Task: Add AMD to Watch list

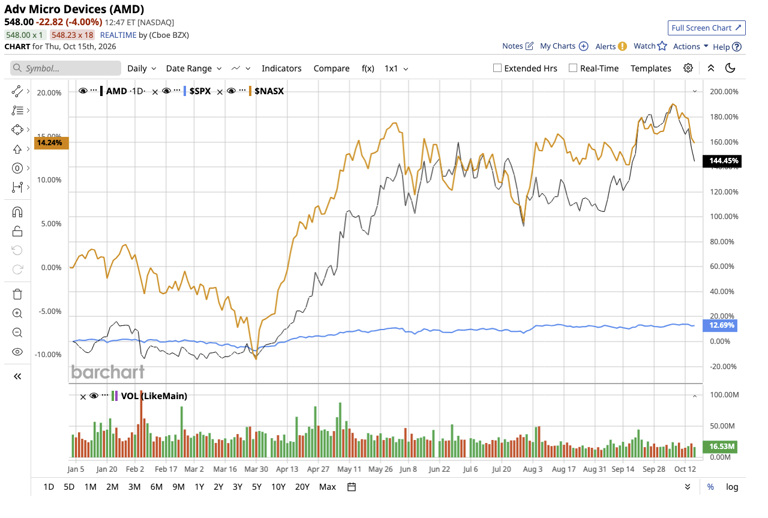Action: 650,46
